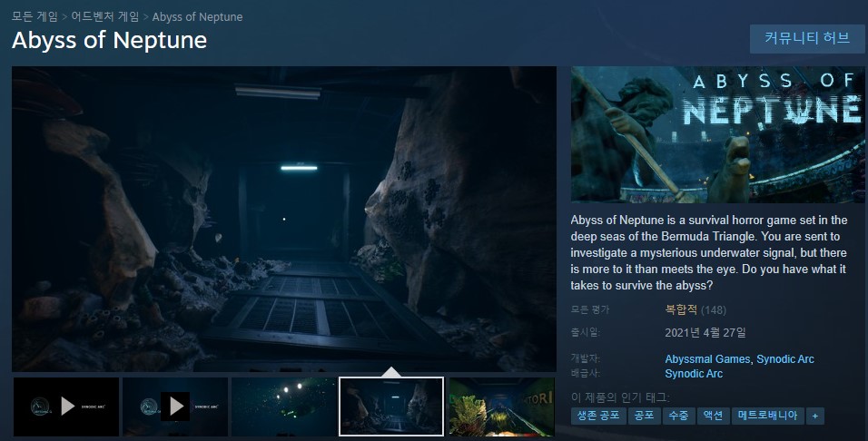The width and height of the screenshot is (868, 441).
Task: Select the 메트로배니아 tag
Action: point(768,416)
